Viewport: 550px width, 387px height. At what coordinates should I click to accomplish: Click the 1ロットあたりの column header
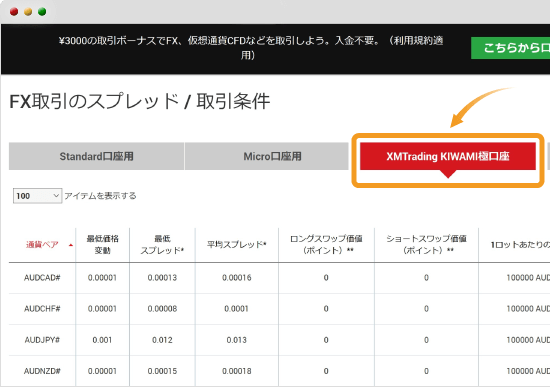click(520, 245)
